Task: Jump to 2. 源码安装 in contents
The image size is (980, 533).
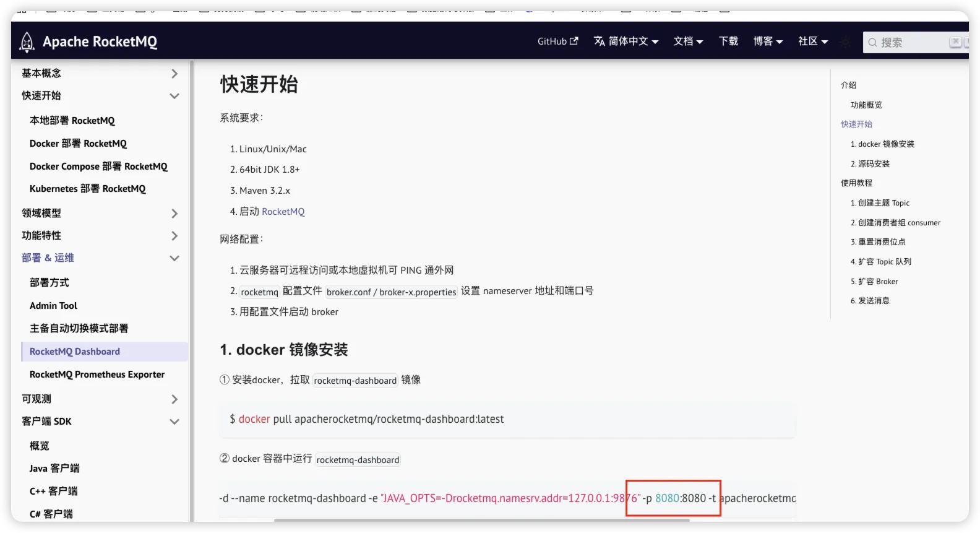Action: coord(870,164)
